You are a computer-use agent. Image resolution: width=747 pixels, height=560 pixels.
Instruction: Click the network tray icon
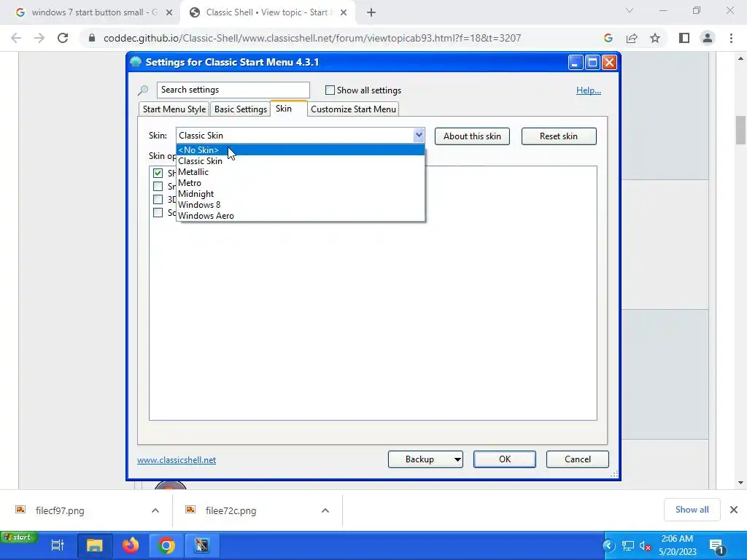(628, 545)
